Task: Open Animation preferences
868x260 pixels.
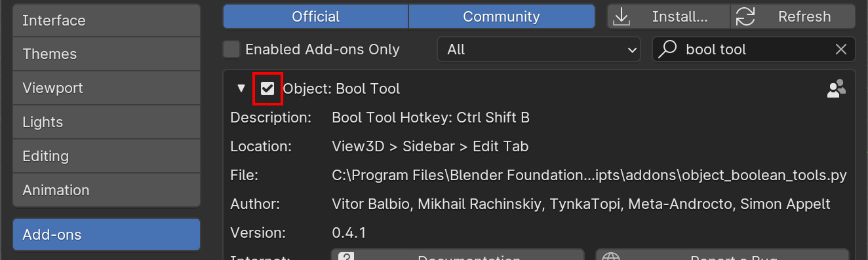Action: [x=106, y=191]
